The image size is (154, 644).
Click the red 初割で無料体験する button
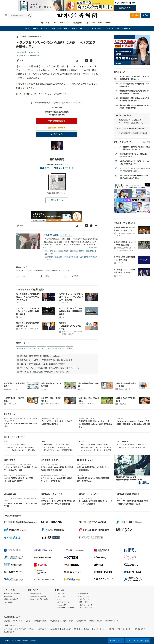pos(57,121)
